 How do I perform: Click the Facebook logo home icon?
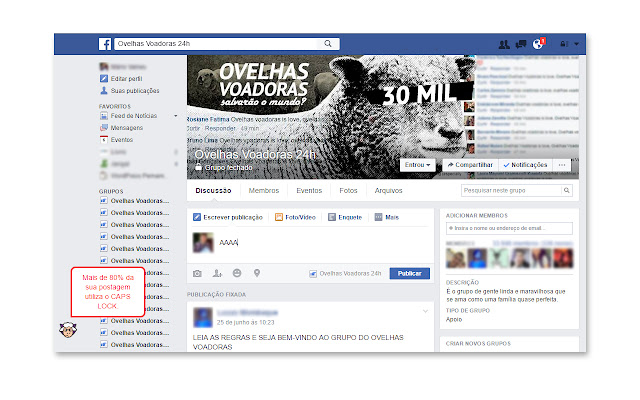coord(104,44)
